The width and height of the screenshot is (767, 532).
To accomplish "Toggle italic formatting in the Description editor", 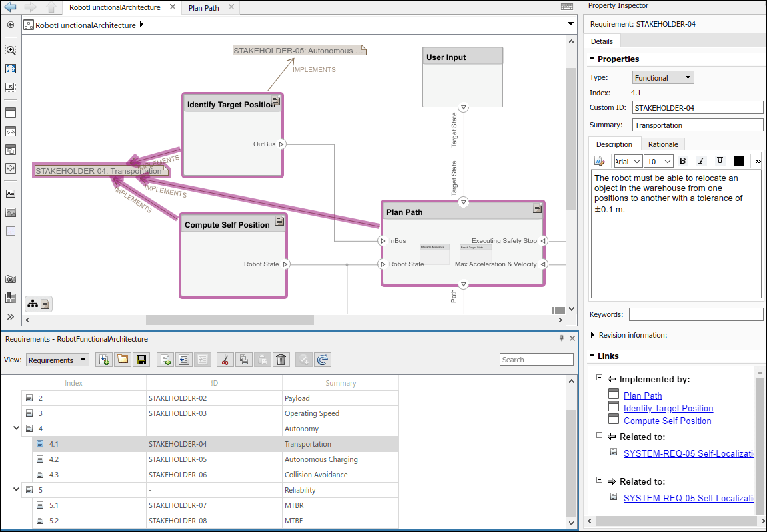I will pyautogui.click(x=701, y=160).
